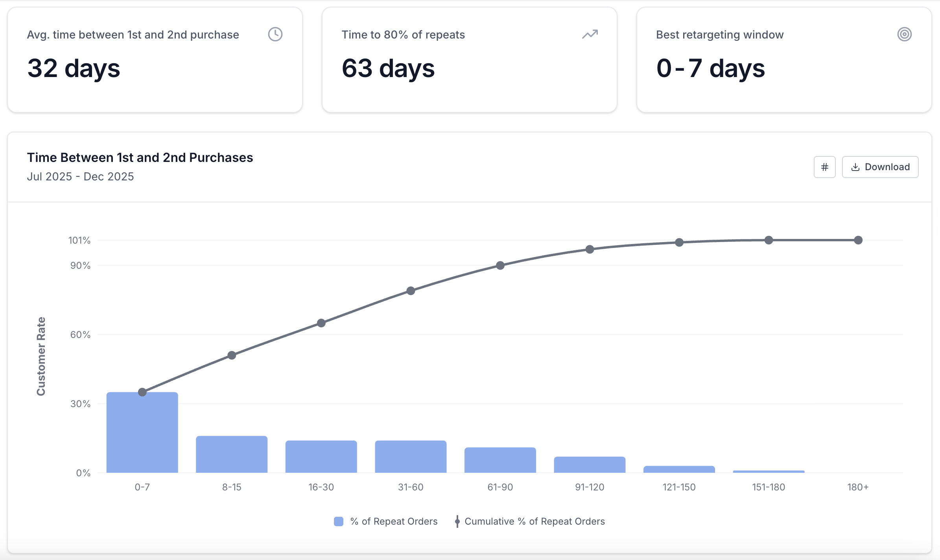This screenshot has width=940, height=560.
Task: Click the 'Jul 2025 - Dec 2025' date range
Action: click(x=80, y=176)
